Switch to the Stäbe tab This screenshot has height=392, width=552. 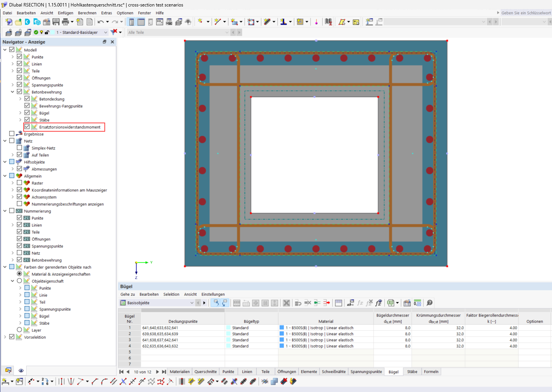pos(412,372)
